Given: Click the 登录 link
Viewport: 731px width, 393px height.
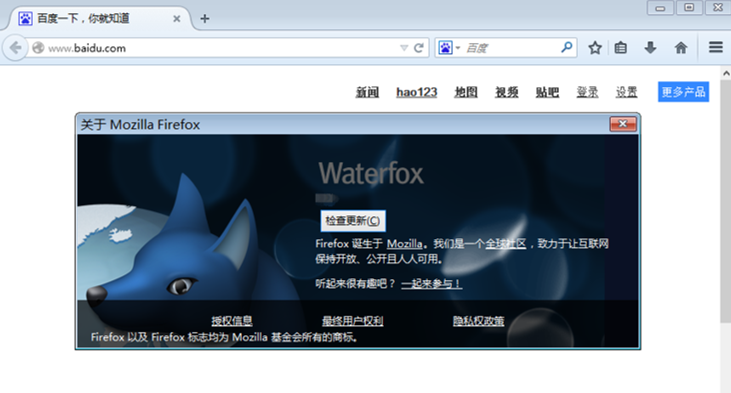Looking at the screenshot, I should point(587,92).
